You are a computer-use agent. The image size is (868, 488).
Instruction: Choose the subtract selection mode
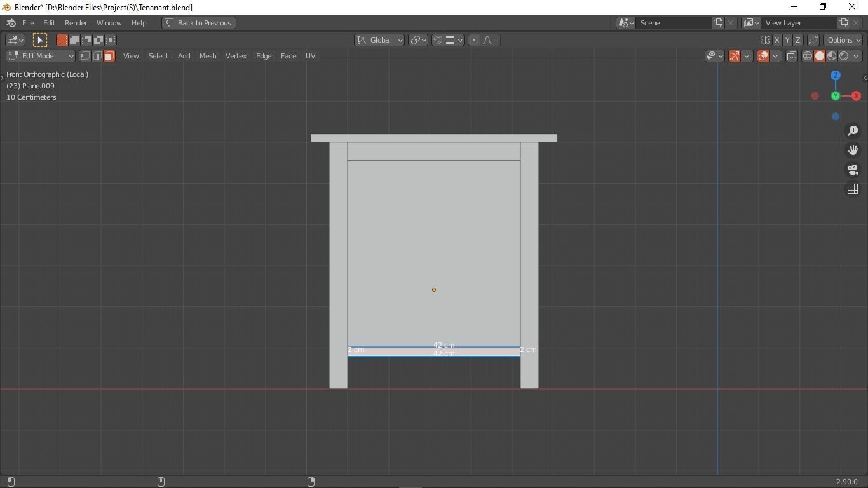(86, 40)
